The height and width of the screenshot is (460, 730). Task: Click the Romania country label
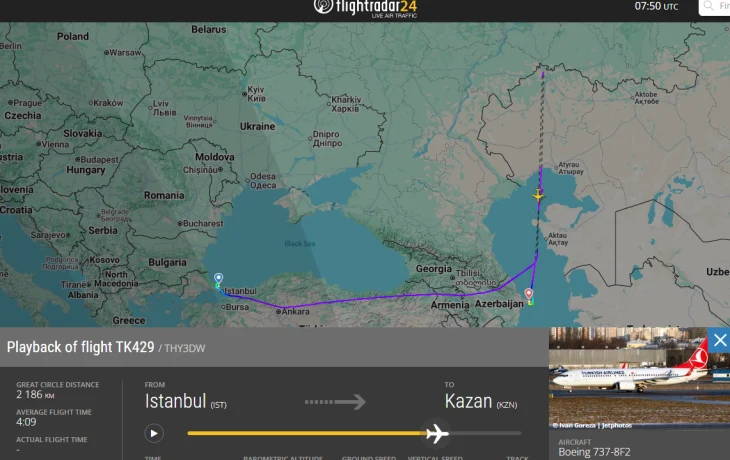[164, 195]
